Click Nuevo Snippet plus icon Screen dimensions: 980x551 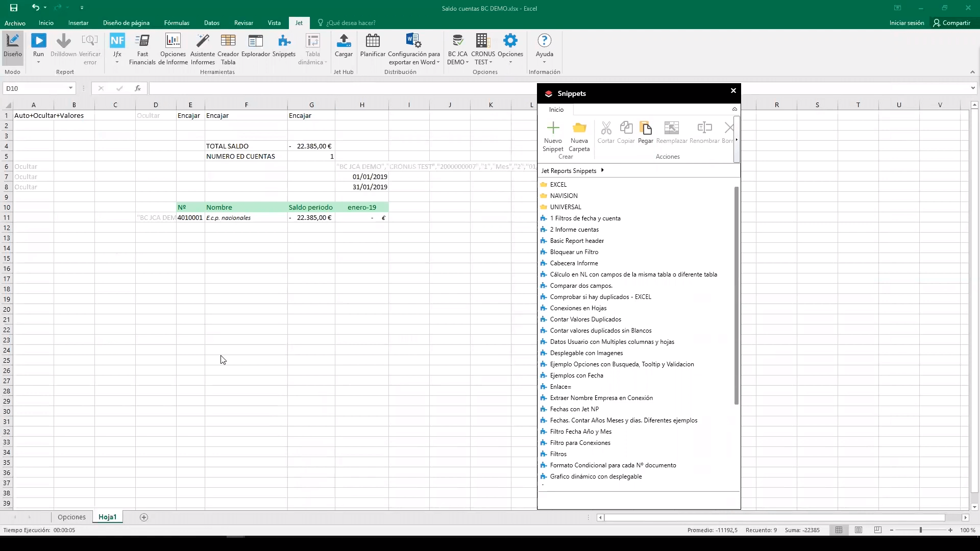(553, 128)
